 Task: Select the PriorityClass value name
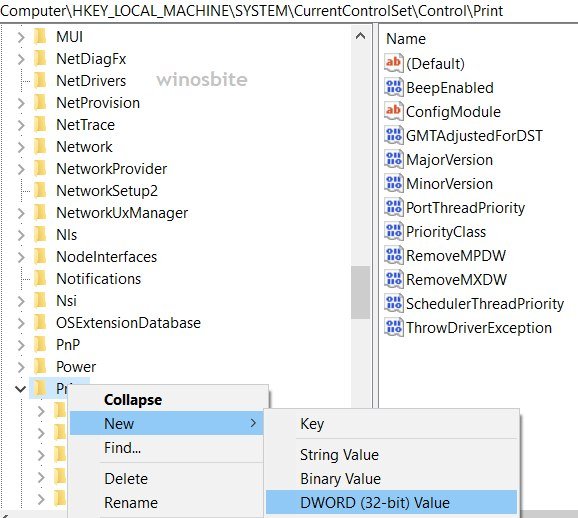[x=446, y=232]
